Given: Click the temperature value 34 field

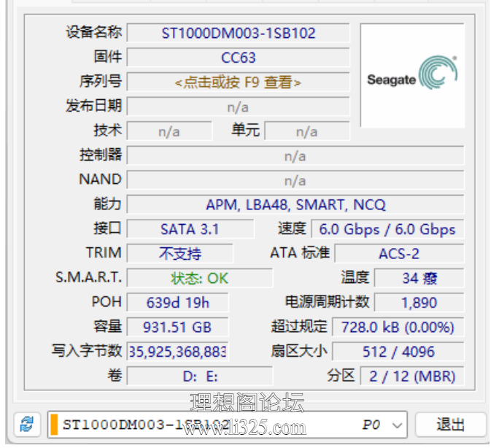Looking at the screenshot, I should click(x=419, y=278).
